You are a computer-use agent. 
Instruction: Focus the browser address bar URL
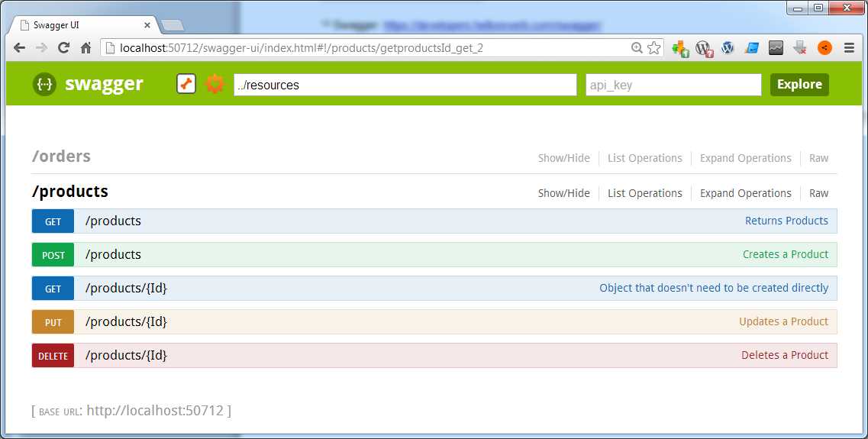click(x=302, y=48)
